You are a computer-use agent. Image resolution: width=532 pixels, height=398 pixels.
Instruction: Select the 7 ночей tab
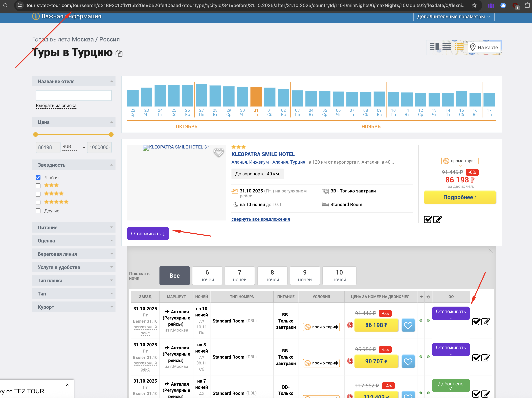point(239,276)
